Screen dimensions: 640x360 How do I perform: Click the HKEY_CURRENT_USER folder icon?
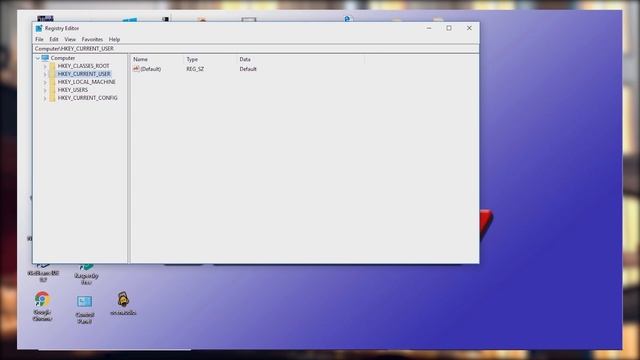52,74
